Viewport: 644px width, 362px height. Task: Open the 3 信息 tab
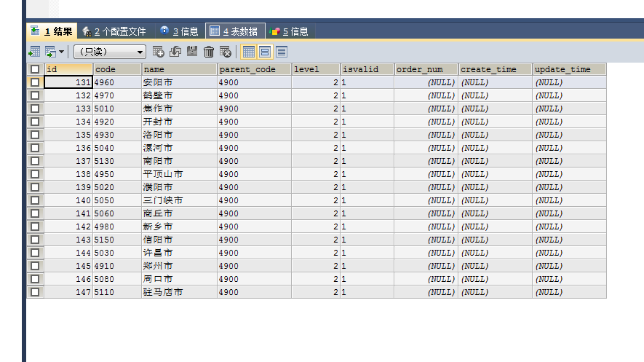pyautogui.click(x=180, y=31)
